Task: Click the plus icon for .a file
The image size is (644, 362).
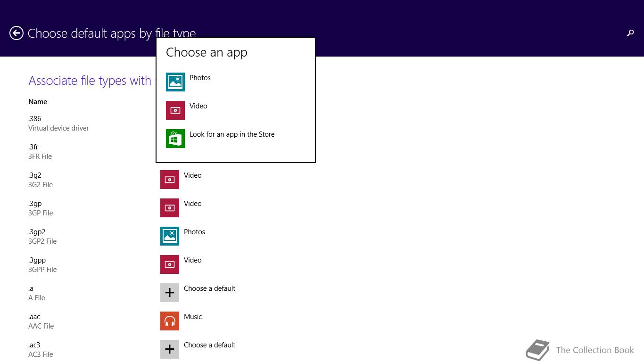Action: click(170, 293)
